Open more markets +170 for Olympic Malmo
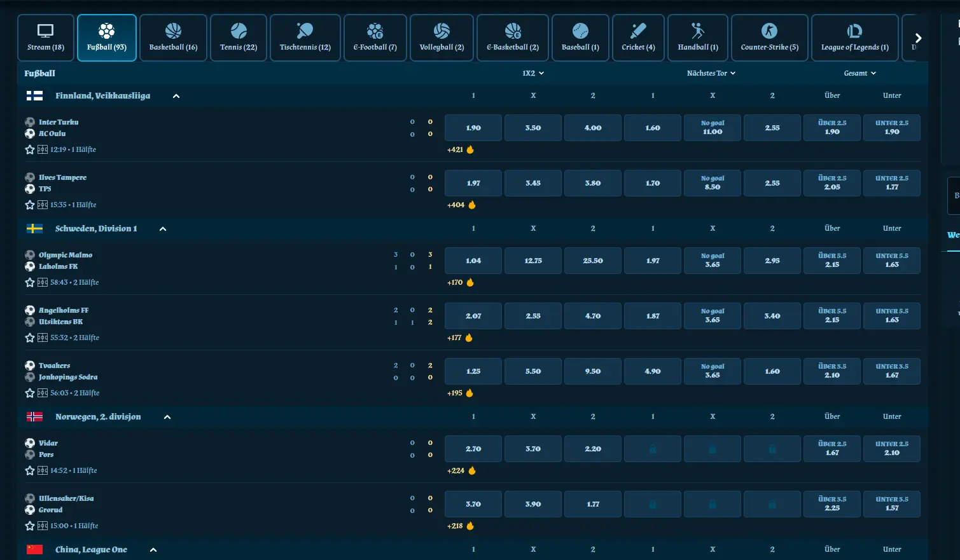 point(455,282)
